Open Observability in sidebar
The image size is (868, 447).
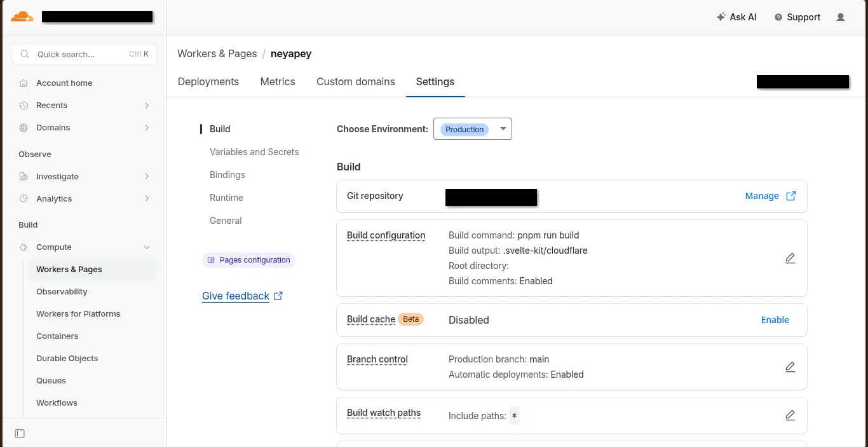[x=62, y=292]
